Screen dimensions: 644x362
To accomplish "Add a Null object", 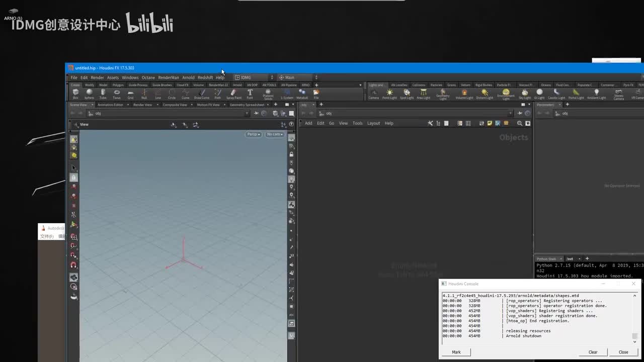I will [x=144, y=94].
